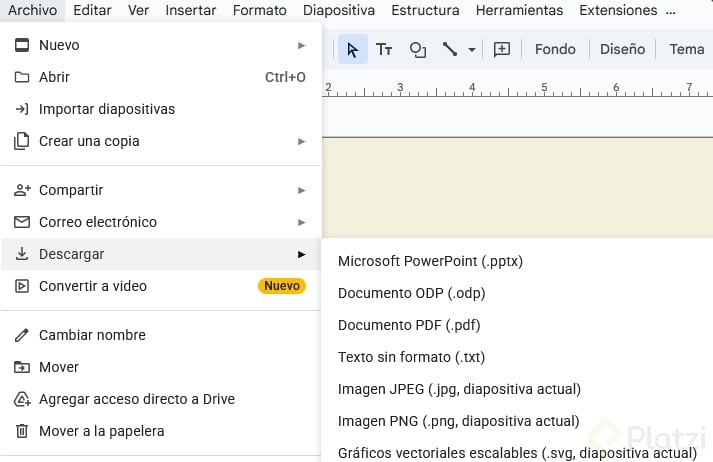Click the trash icon beside Mover a la papelera
713x462 pixels.
pyautogui.click(x=21, y=431)
